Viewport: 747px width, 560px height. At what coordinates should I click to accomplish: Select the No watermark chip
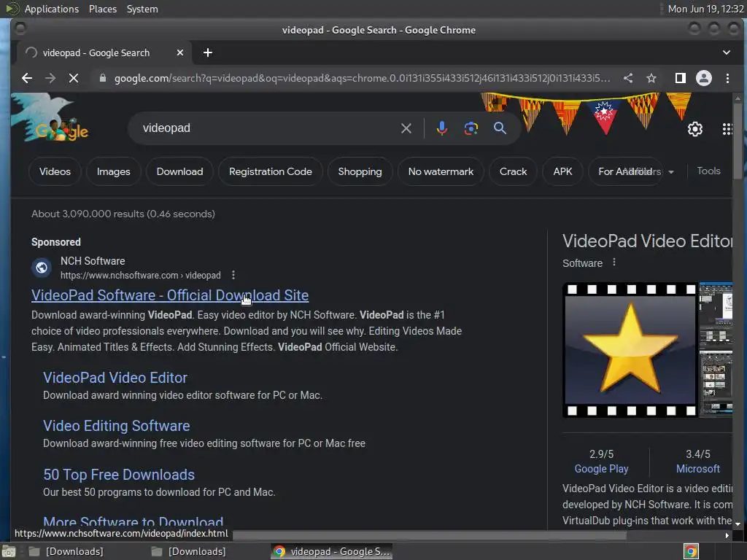tap(441, 171)
